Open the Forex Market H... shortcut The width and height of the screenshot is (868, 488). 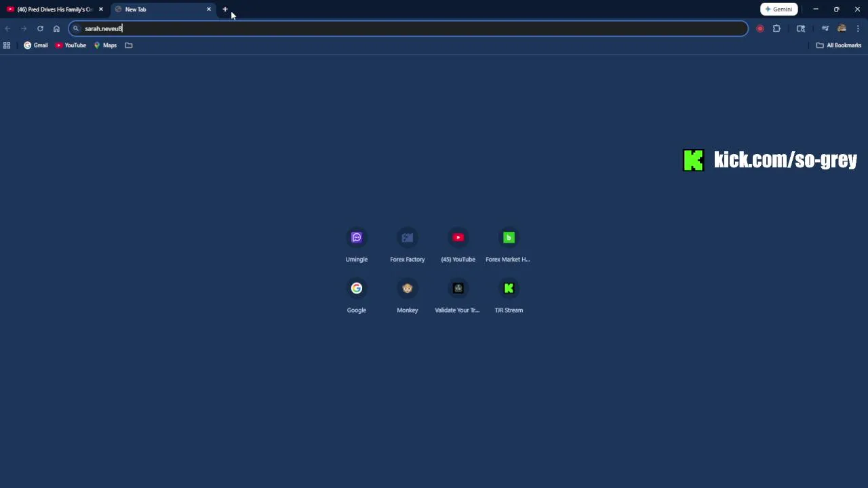point(509,245)
